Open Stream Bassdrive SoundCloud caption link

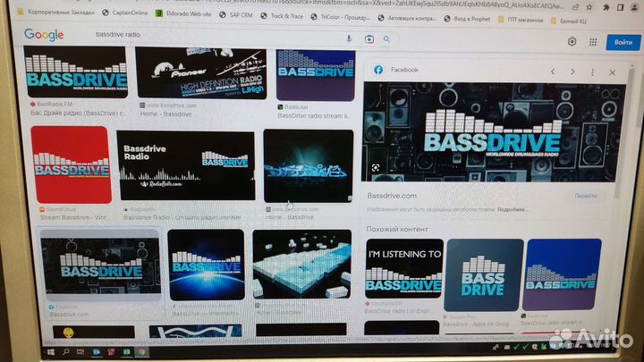73,217
